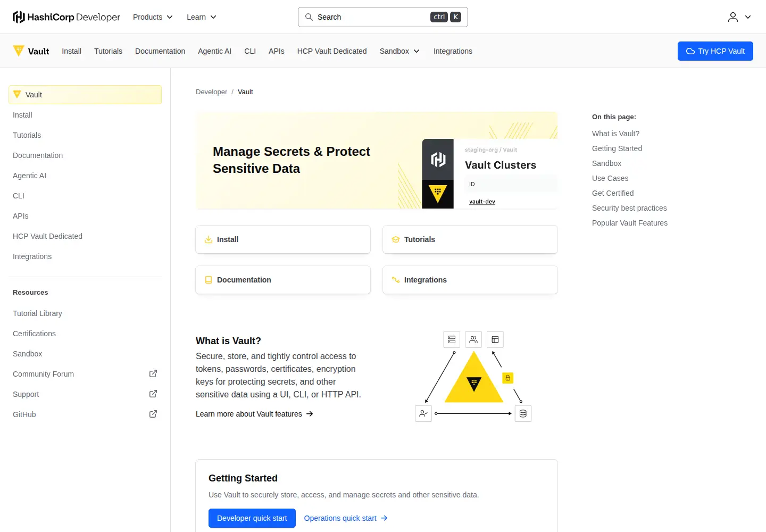The width and height of the screenshot is (766, 532).
Task: Click the search magnifier icon
Action: point(309,17)
